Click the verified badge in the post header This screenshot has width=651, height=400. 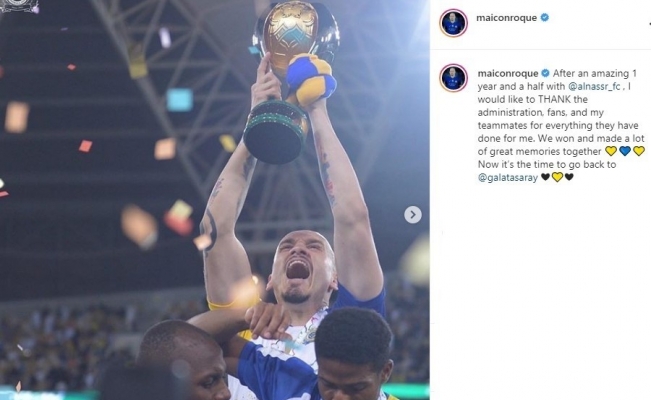pyautogui.click(x=545, y=17)
